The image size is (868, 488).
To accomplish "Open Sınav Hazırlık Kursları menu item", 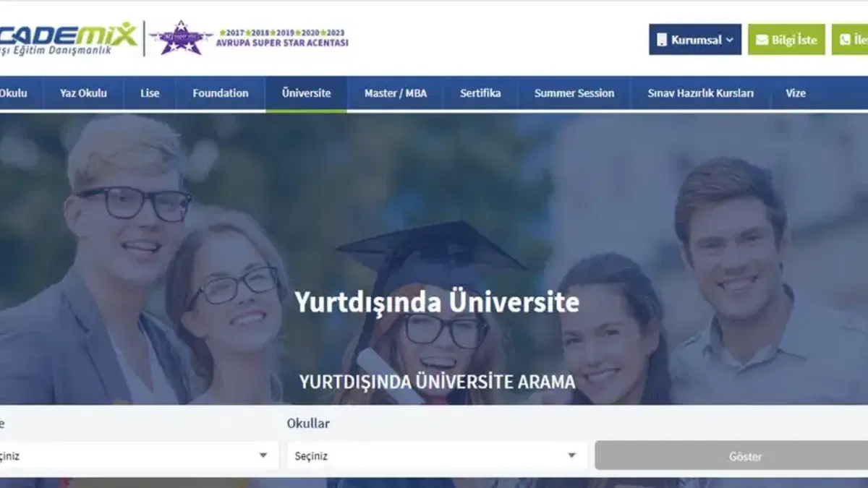I will [700, 93].
